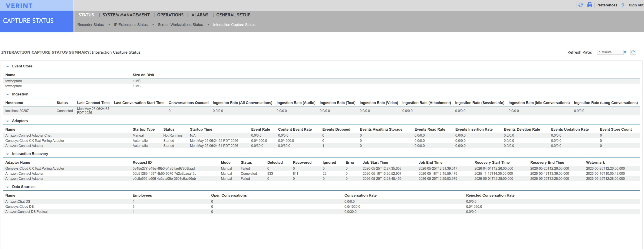Open the ALARMS menu
This screenshot has width=644, height=249.
[x=200, y=15]
